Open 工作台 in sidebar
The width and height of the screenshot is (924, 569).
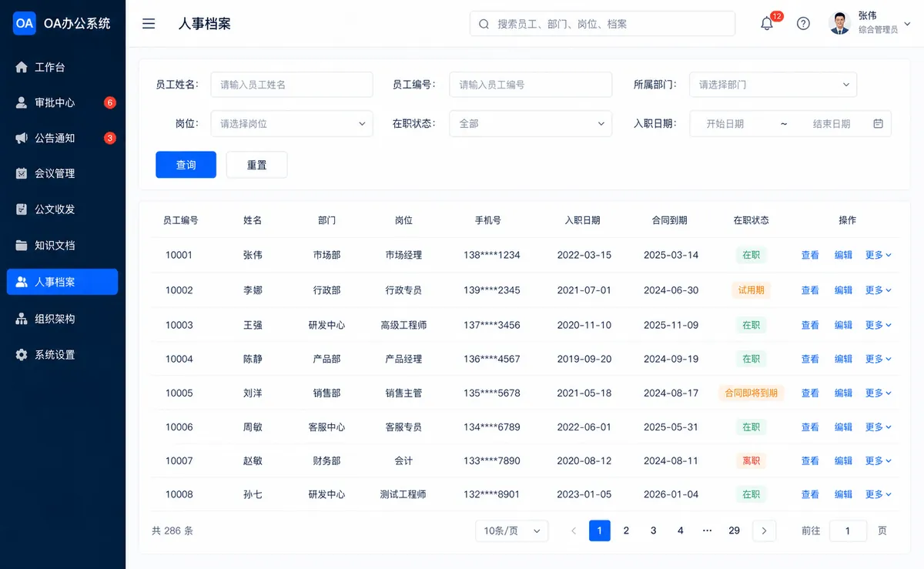click(62, 67)
